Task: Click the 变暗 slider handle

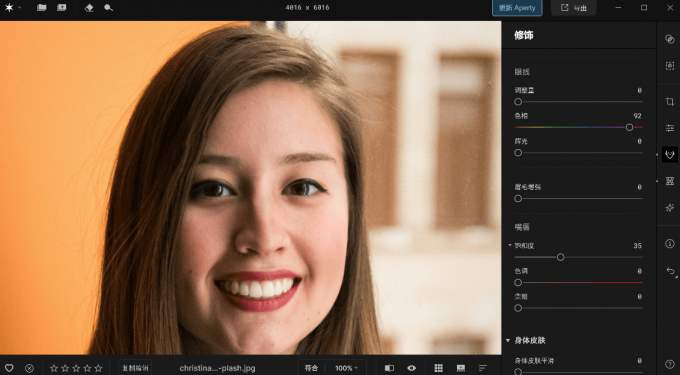Action: 518,308
